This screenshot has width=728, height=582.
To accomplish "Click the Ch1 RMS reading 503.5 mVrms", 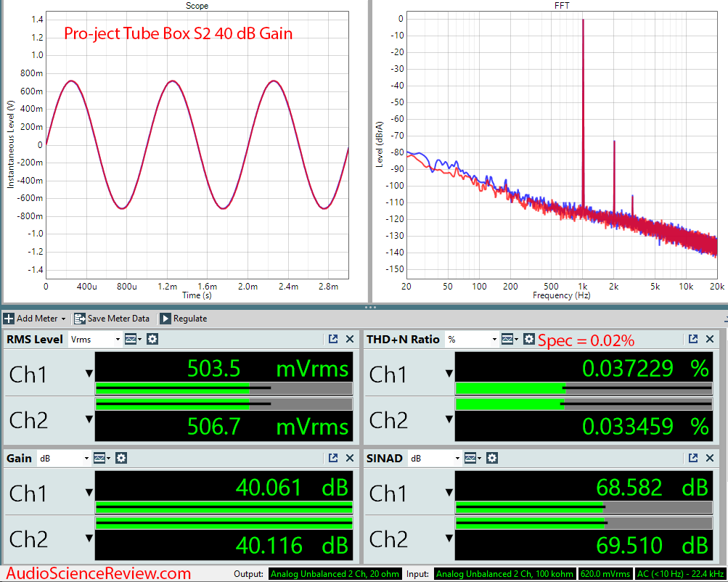I will point(268,369).
